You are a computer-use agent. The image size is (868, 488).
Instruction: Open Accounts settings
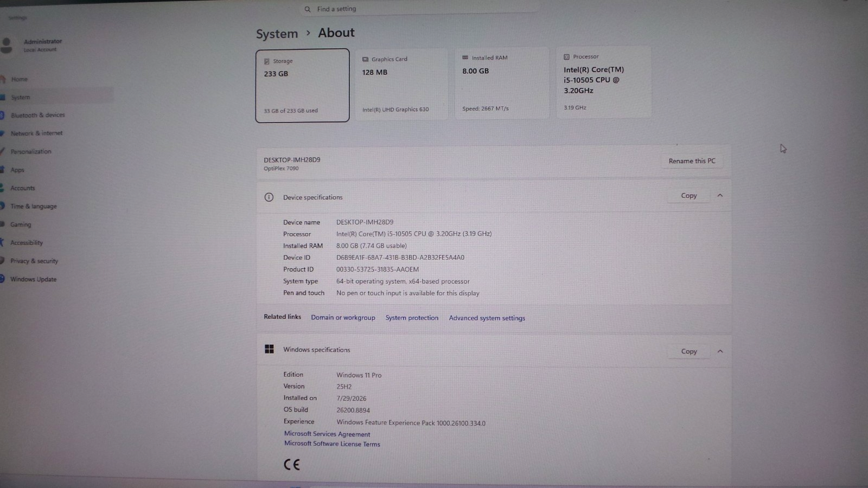coord(23,188)
